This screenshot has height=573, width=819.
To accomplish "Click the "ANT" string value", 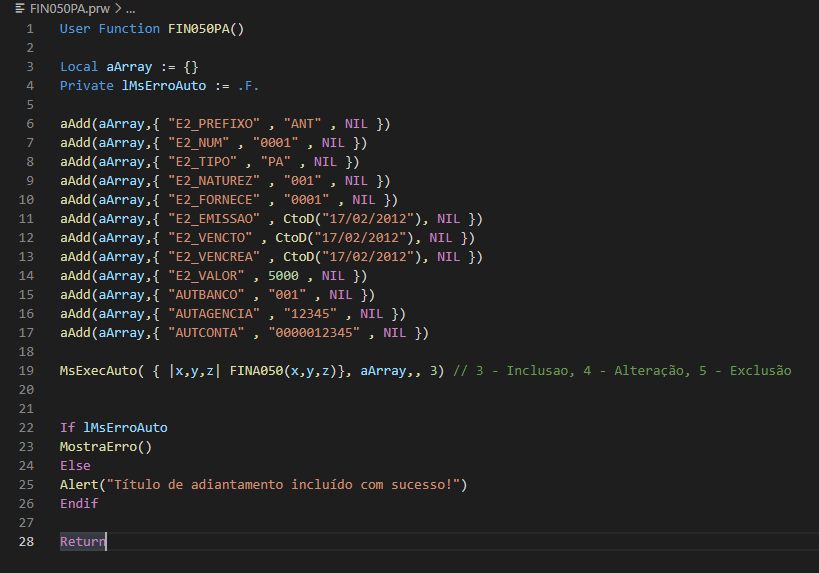I will click(302, 124).
